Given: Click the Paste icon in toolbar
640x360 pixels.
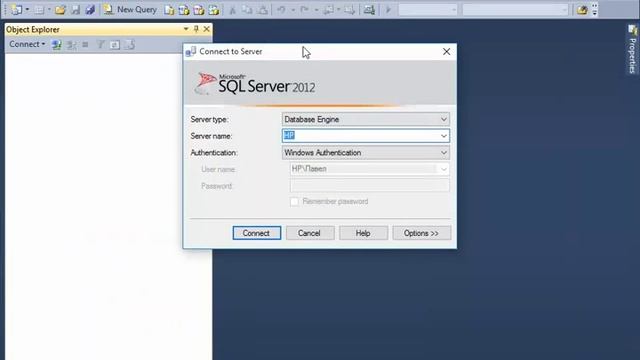Looking at the screenshot, I should (263, 10).
